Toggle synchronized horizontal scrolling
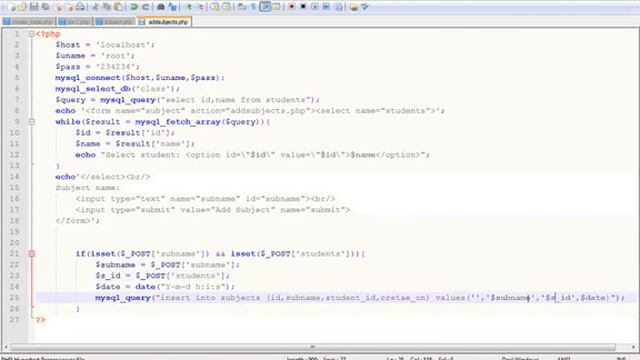The height and width of the screenshot is (360, 640). [226, 7]
